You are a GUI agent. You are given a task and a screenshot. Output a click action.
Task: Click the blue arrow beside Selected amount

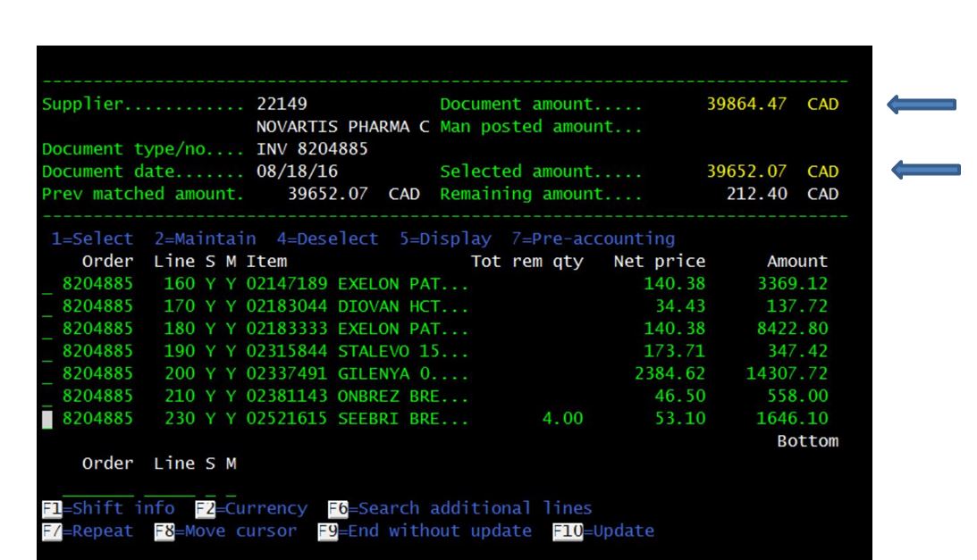pos(926,170)
